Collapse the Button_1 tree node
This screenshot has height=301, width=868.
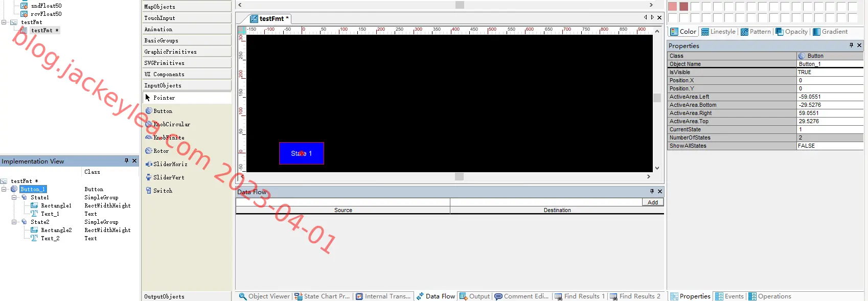pyautogui.click(x=4, y=189)
